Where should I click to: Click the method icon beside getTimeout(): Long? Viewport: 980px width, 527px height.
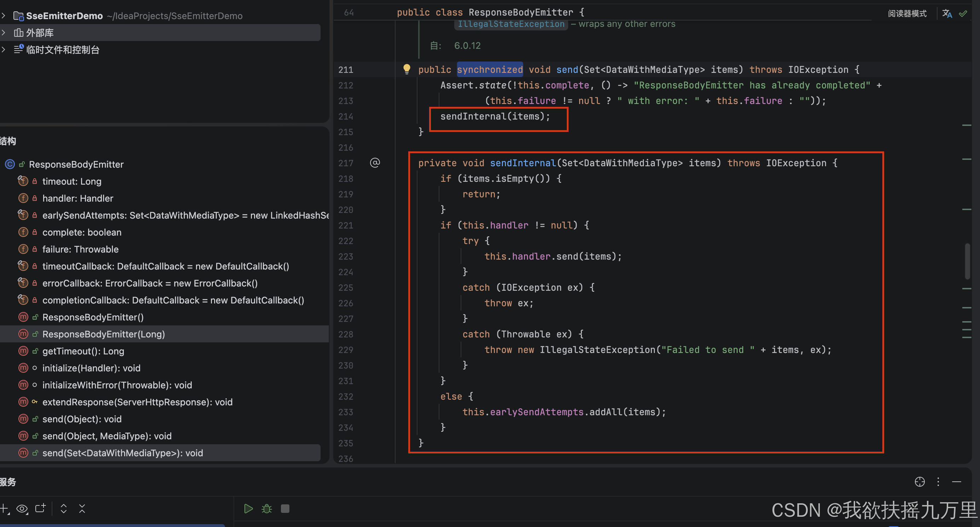point(23,351)
